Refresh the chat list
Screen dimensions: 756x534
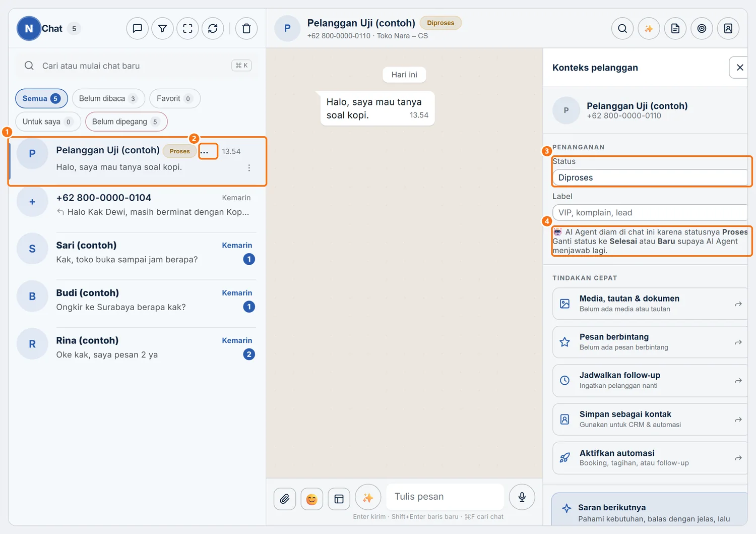(213, 29)
